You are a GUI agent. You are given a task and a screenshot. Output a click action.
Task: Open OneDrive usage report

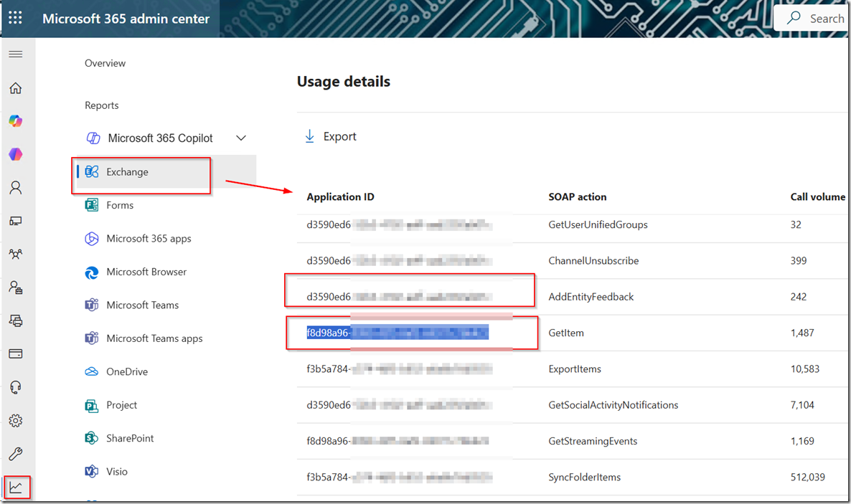click(126, 371)
